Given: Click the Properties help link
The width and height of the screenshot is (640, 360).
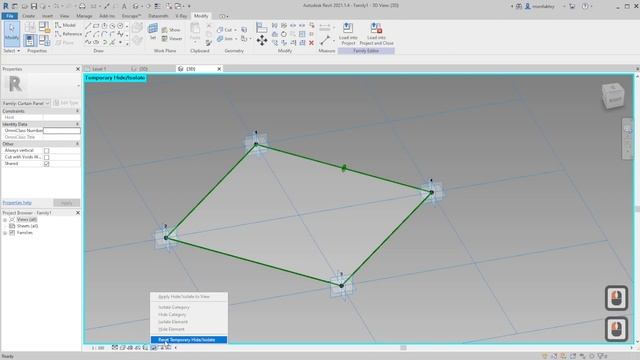Looking at the screenshot, I should 17,203.
